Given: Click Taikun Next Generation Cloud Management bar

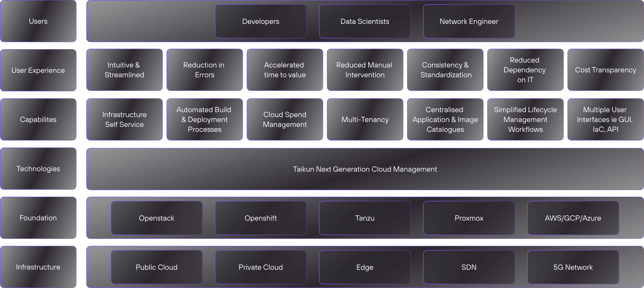Looking at the screenshot, I should coord(365,169).
